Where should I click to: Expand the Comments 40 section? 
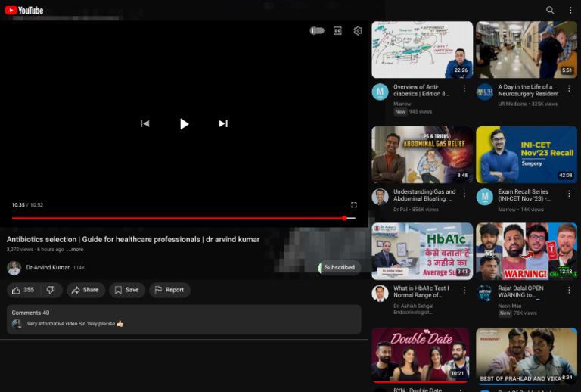point(184,319)
